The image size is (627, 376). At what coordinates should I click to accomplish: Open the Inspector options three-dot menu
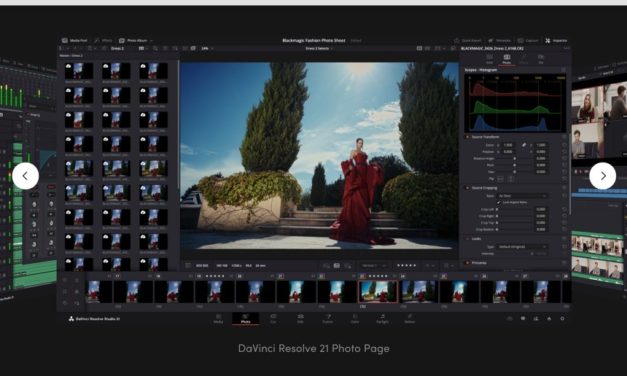566,48
